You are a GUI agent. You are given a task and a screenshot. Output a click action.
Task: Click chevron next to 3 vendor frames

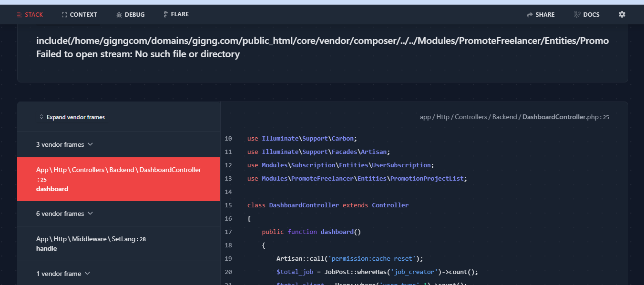pyautogui.click(x=90, y=144)
